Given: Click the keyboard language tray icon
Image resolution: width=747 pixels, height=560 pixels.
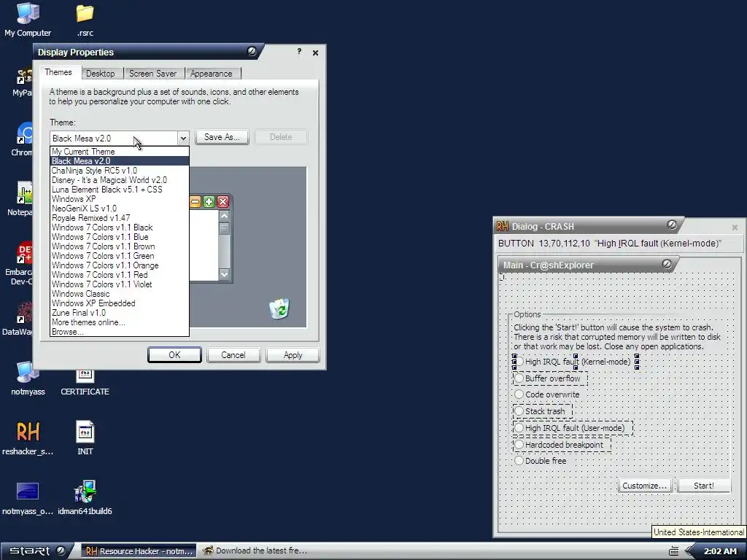Looking at the screenshot, I should click(673, 551).
